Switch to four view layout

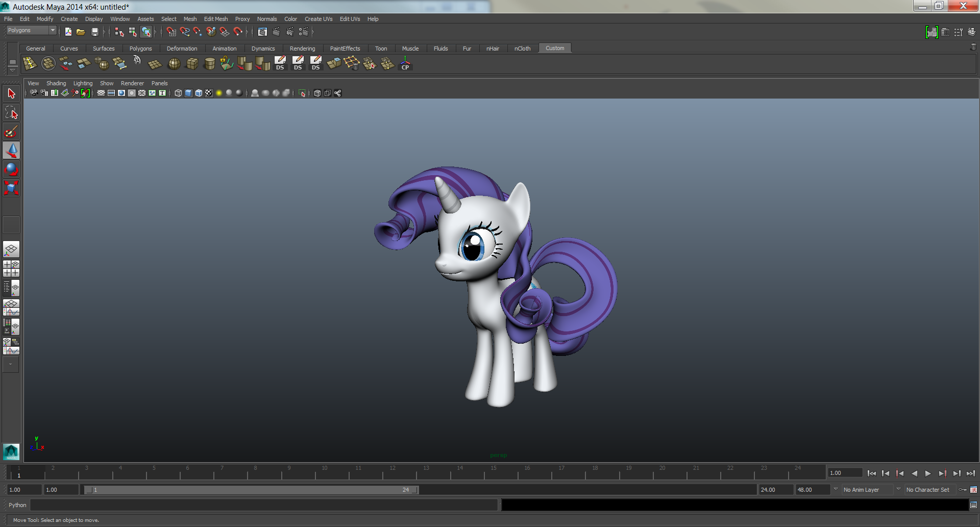click(11, 269)
